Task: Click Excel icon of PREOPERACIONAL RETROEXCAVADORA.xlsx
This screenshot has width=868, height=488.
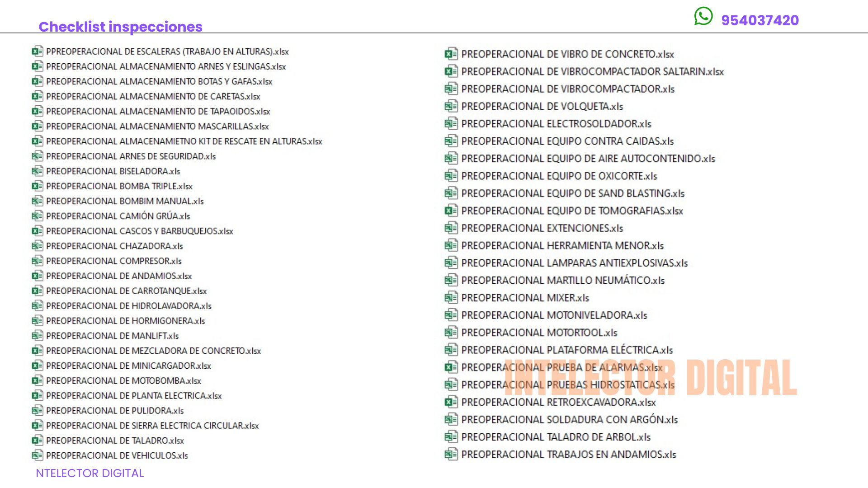Action: 451,402
